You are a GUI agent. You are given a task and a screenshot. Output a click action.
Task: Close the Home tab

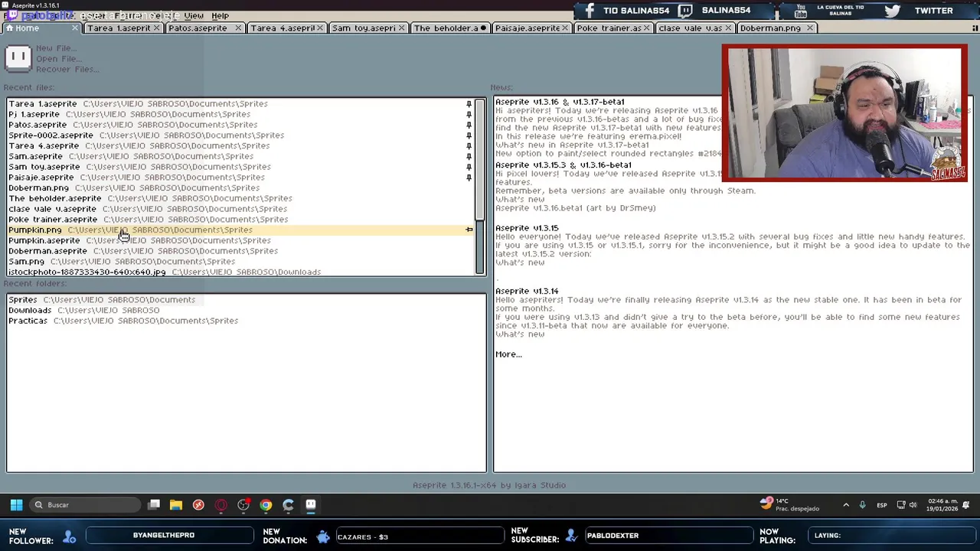74,28
